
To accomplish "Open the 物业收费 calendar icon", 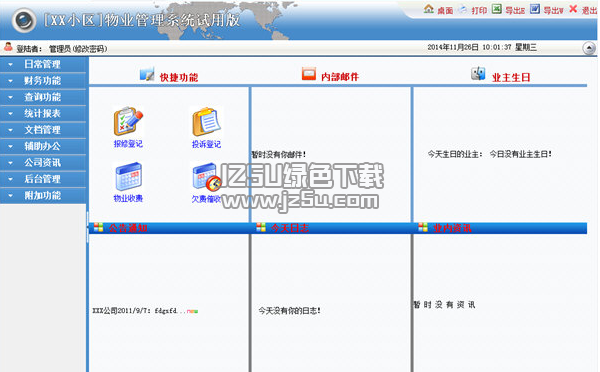I will [129, 176].
